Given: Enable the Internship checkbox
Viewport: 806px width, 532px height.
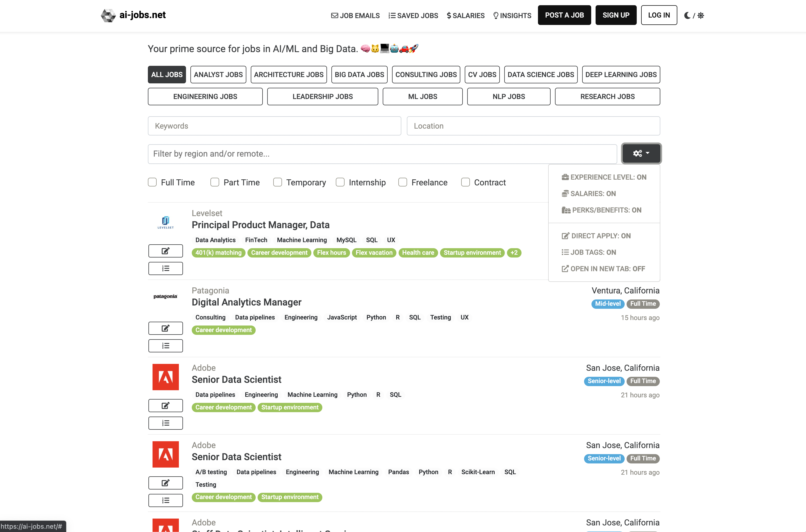Looking at the screenshot, I should tap(340, 182).
